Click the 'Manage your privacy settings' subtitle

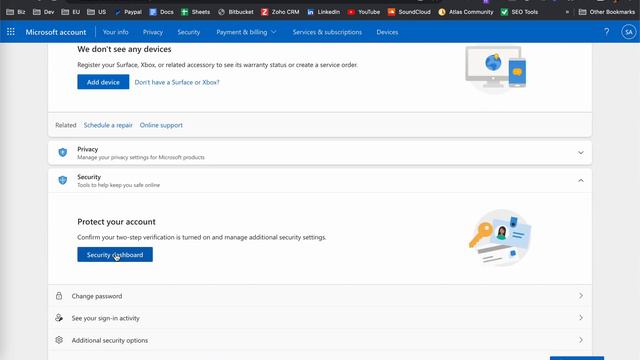coord(141,157)
